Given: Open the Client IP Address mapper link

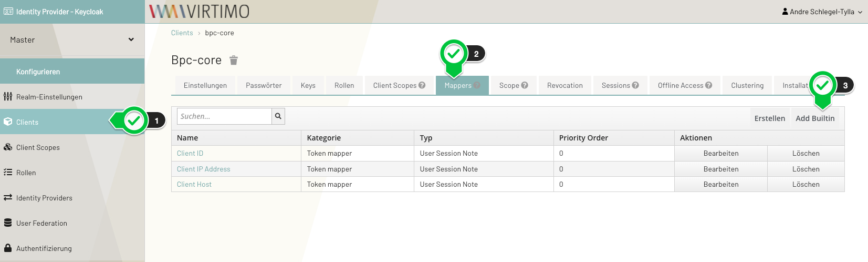Looking at the screenshot, I should [x=204, y=169].
